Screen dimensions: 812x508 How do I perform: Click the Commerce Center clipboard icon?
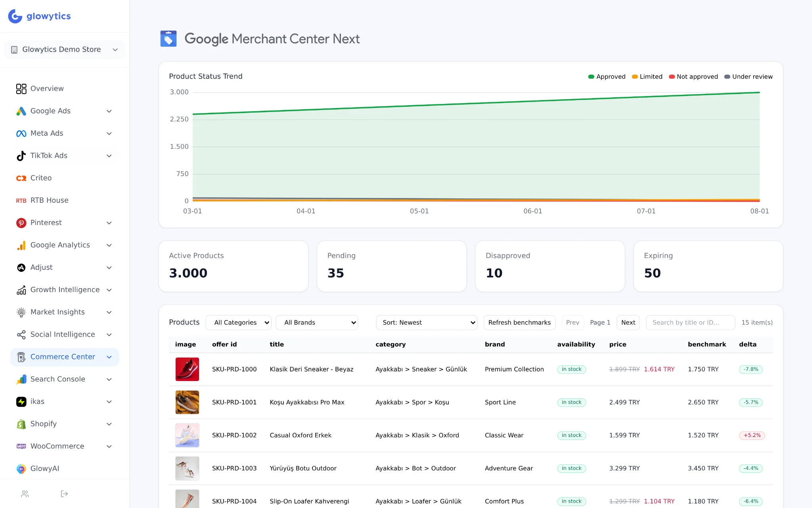[x=21, y=357]
